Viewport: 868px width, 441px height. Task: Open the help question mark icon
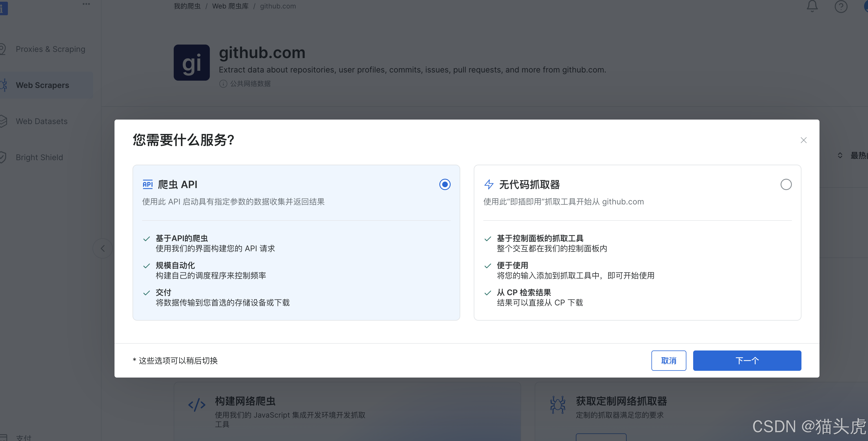click(841, 6)
